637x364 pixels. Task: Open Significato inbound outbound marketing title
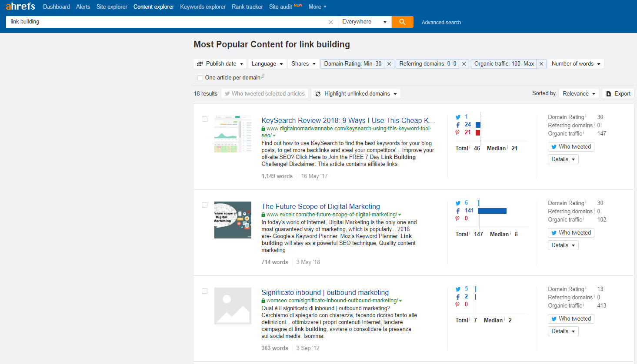coord(325,292)
